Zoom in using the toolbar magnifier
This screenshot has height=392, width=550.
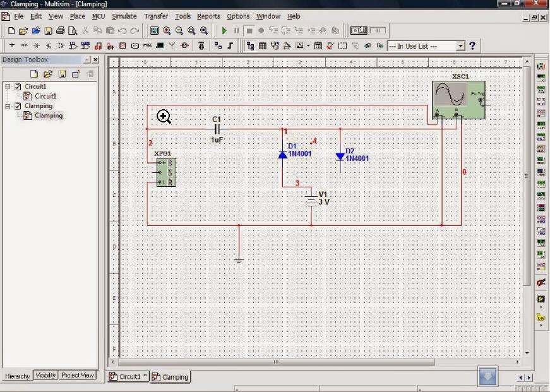(167, 31)
